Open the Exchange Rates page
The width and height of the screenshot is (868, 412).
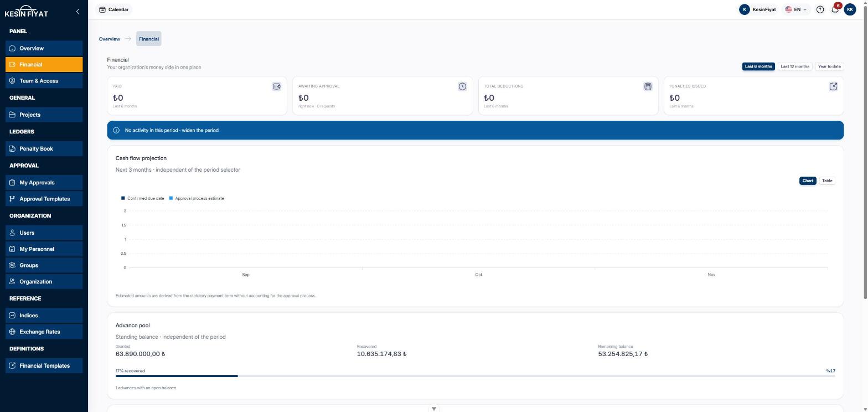pos(44,332)
